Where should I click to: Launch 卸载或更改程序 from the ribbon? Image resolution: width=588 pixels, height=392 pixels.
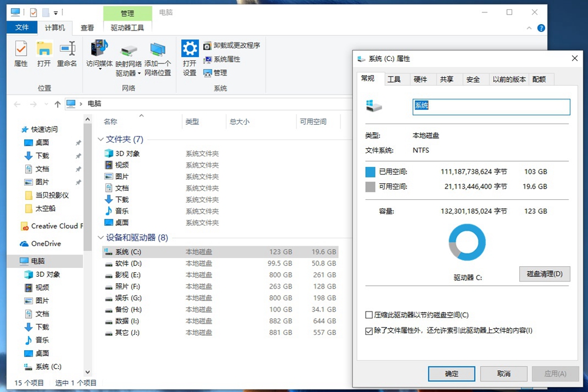click(229, 45)
